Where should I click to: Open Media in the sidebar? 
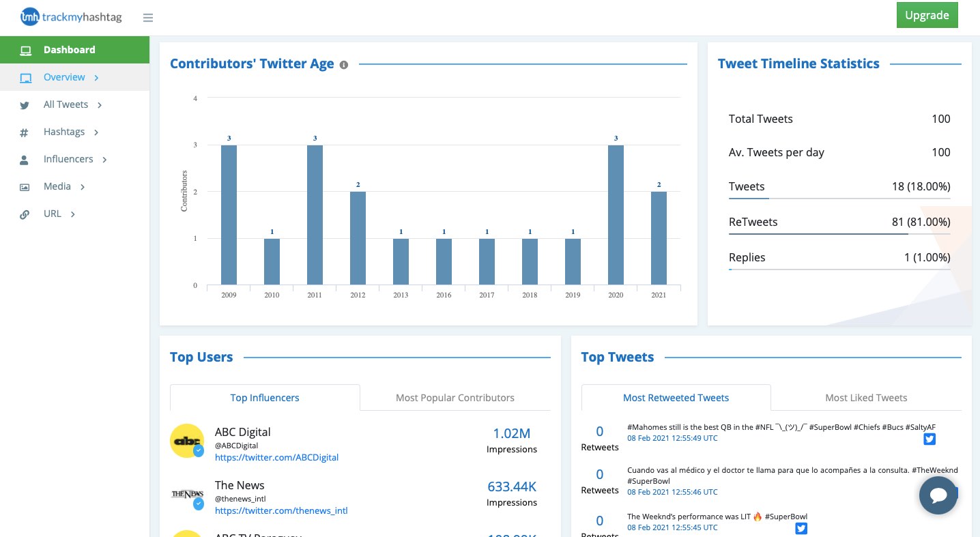[74, 186]
